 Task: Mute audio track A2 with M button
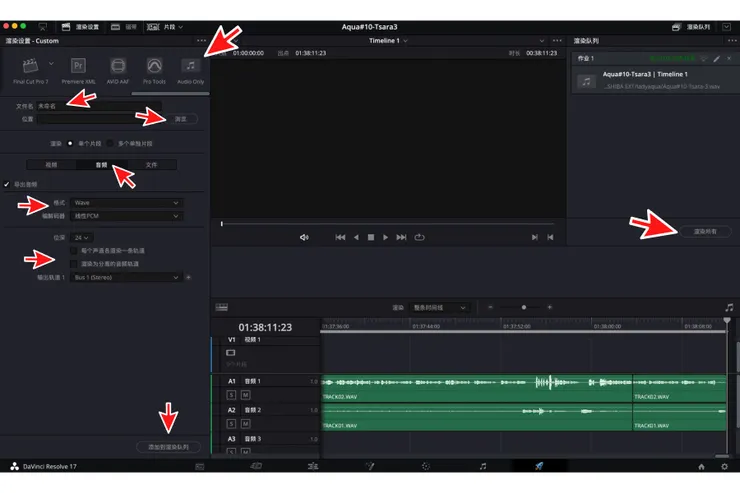click(245, 424)
